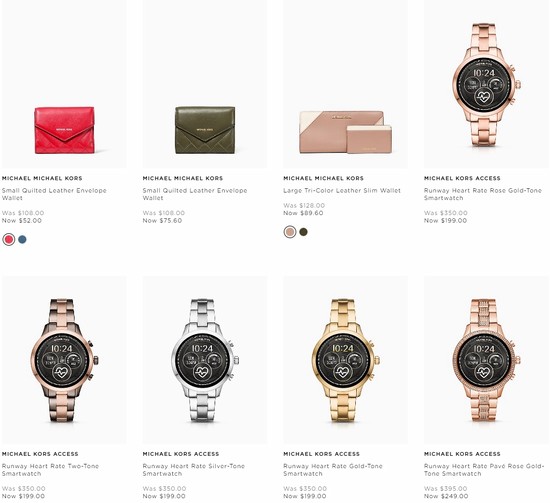Image resolution: width=550 pixels, height=503 pixels.
Task: View the gold-tone smartwatch image
Action: pos(346,360)
